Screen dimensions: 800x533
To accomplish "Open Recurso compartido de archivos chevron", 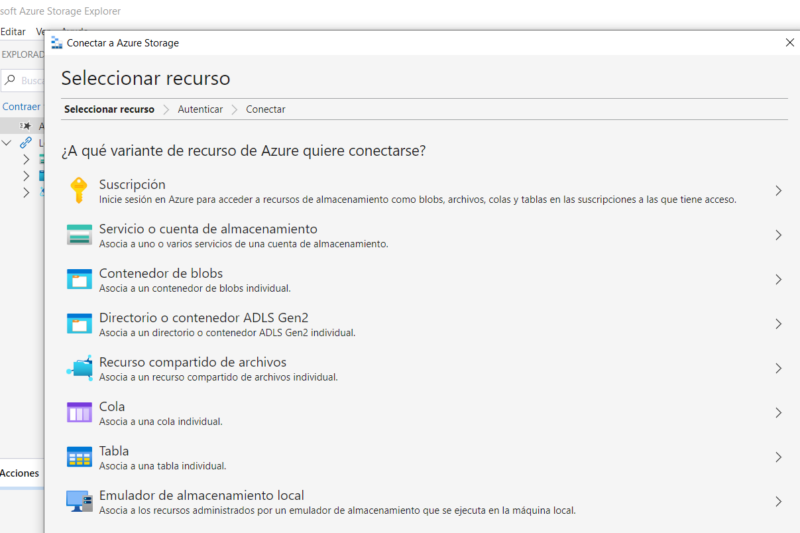I will point(778,368).
